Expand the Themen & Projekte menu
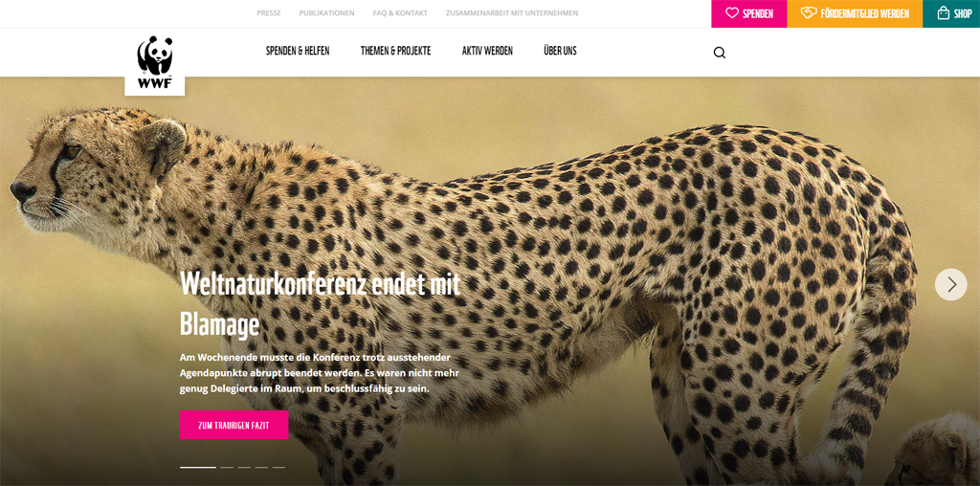Screen dimensions: 980x486 (395, 52)
